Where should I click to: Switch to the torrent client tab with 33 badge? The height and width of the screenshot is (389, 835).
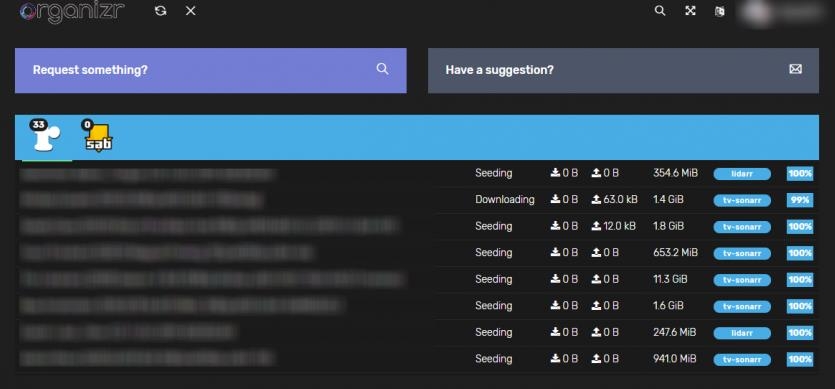[x=46, y=137]
